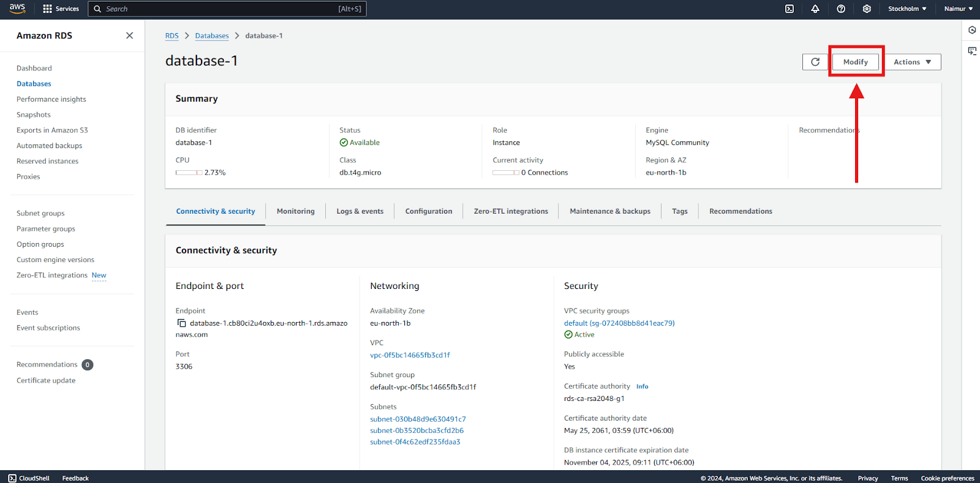This screenshot has width=980, height=483.
Task: Open Reserved instances in sidebar
Action: 48,161
